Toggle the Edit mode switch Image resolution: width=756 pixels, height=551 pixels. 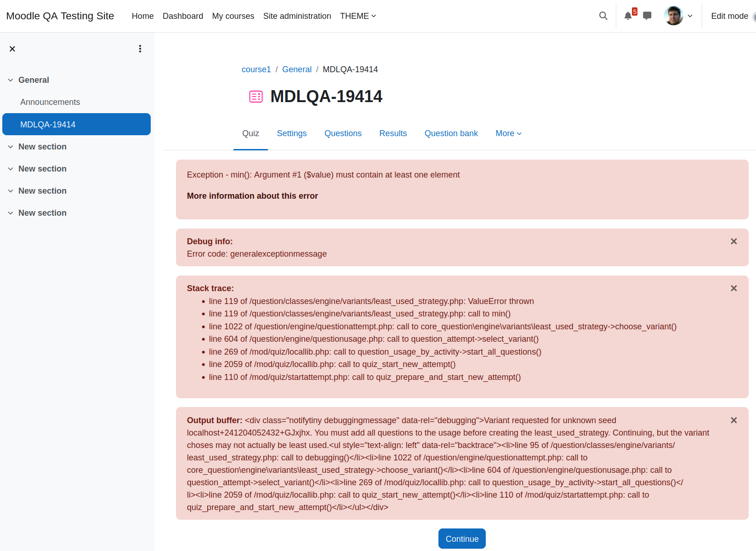coord(754,16)
